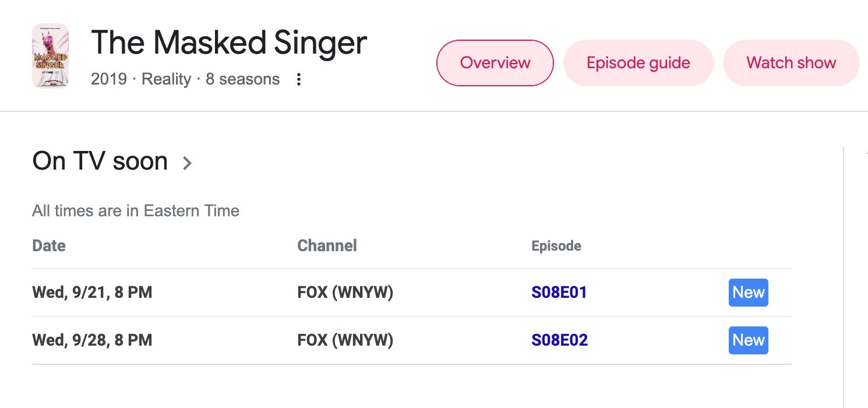Click the Date column header

pyautogui.click(x=49, y=246)
